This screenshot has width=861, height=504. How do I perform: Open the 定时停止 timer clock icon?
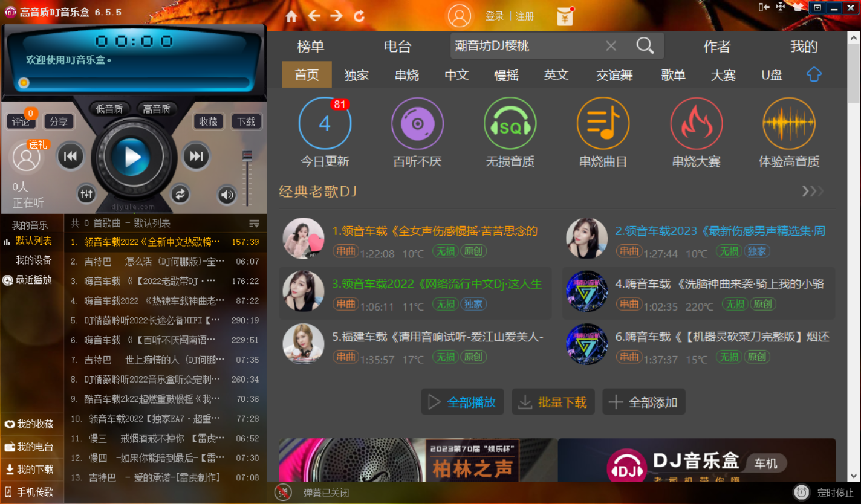802,493
